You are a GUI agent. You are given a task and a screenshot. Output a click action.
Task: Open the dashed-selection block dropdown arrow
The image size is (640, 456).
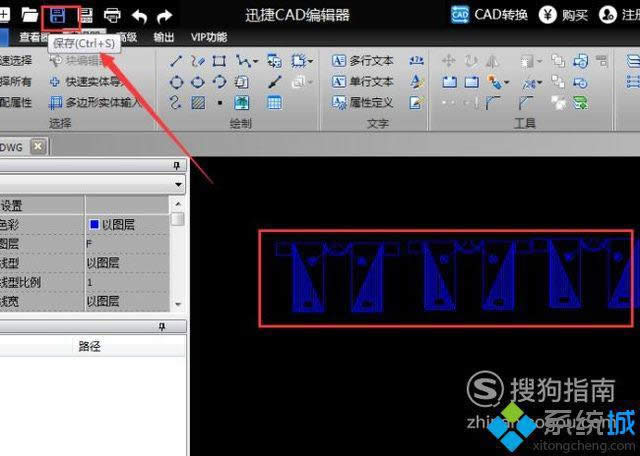click(x=310, y=62)
